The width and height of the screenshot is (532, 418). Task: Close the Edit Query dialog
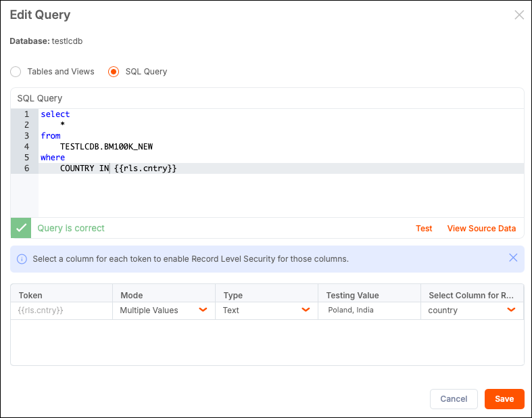tap(519, 15)
